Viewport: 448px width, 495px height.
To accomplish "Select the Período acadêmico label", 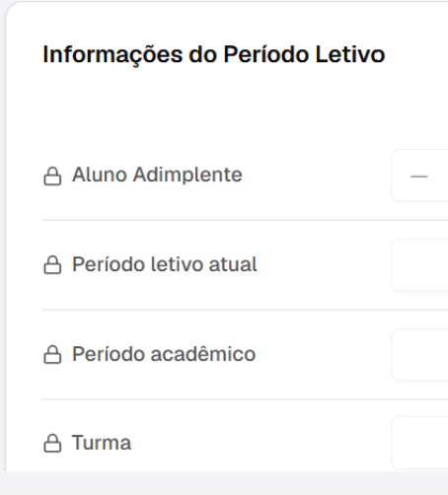I will coord(164,354).
